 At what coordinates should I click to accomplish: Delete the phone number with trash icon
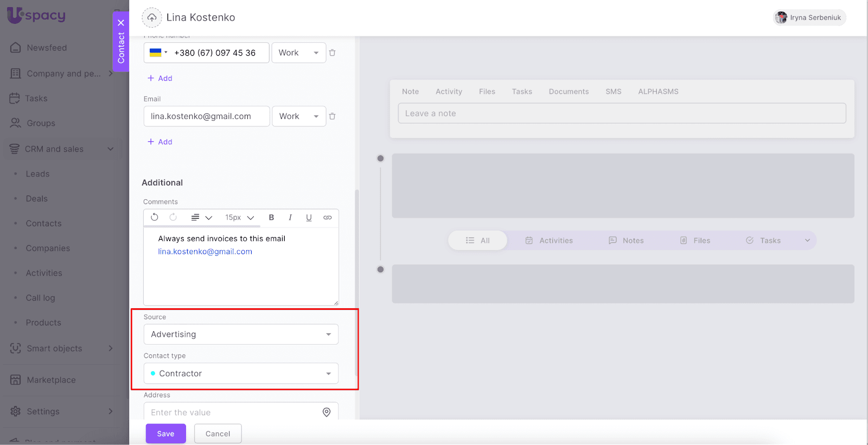tap(333, 53)
